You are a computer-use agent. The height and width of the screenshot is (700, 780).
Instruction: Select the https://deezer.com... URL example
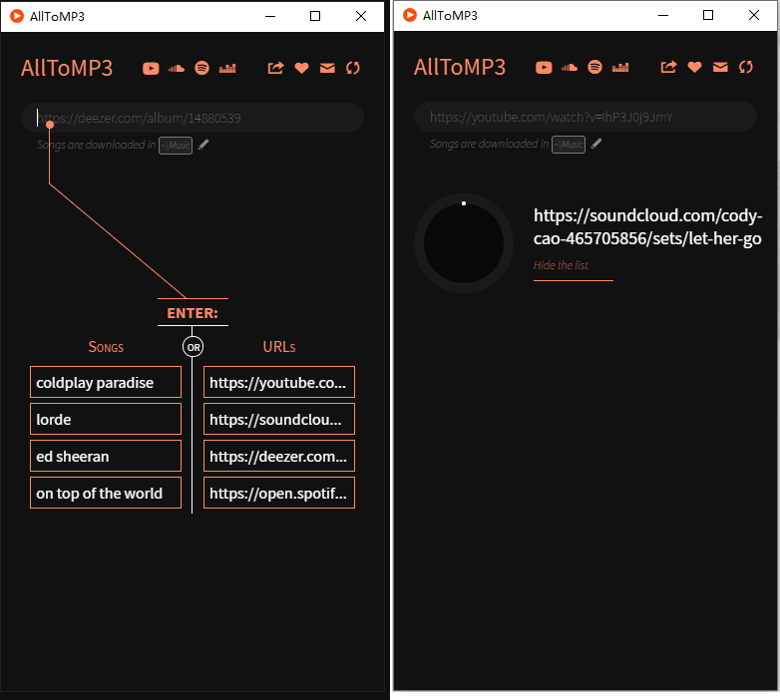(279, 456)
